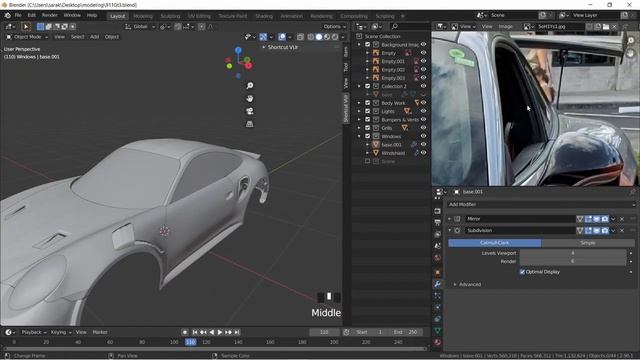Screen dimensions: 640x360
Task: Open the Material properties tab icon
Action: [438, 342]
